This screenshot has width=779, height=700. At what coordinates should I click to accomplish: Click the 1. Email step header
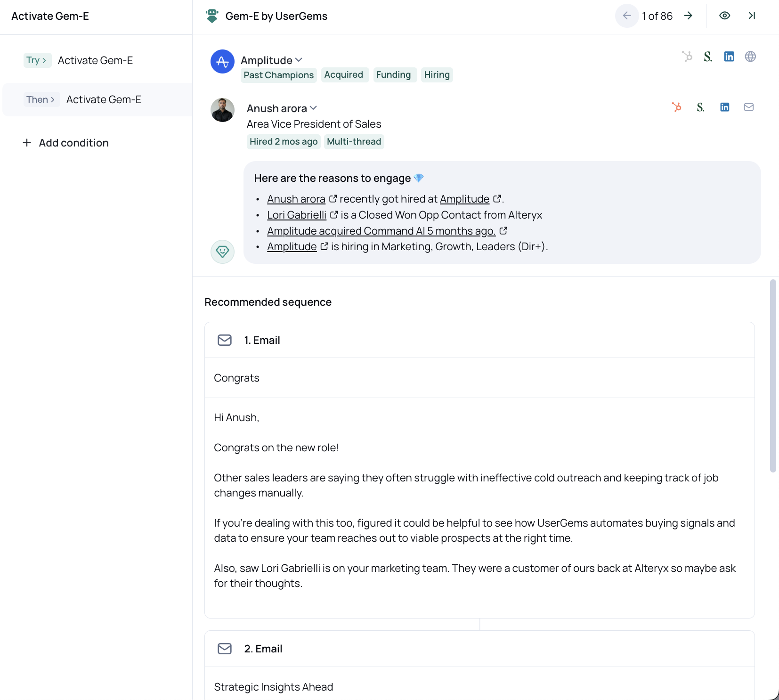(x=479, y=340)
